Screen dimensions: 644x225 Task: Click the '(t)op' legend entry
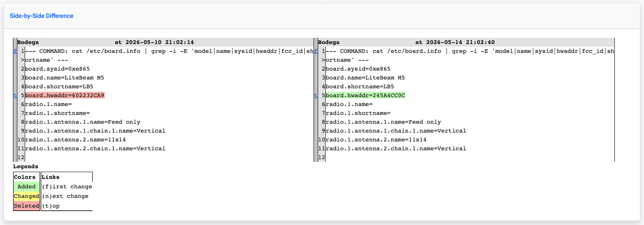click(x=51, y=206)
